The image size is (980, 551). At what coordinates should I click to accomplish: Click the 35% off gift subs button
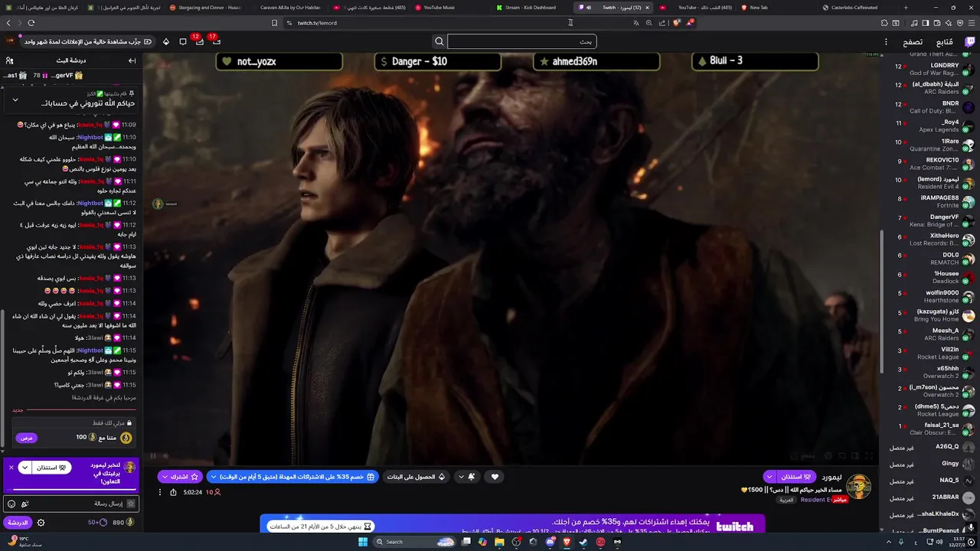tap(292, 477)
